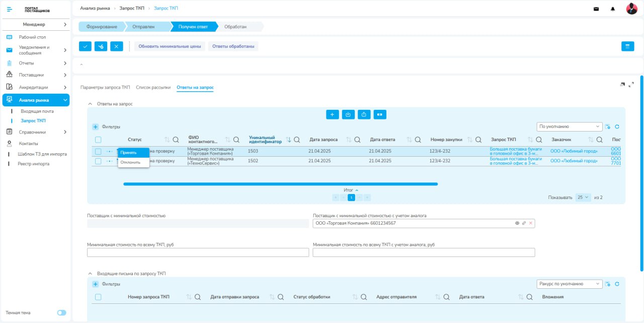Viewport: 644px width, 323px height.
Task: Click the horizontal scrollbar under the table
Action: (280, 184)
